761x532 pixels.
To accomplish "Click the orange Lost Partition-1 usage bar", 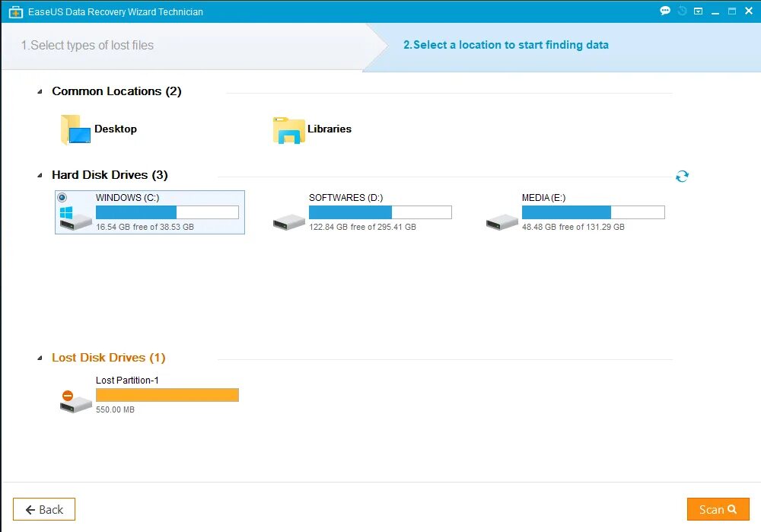I will tap(167, 395).
